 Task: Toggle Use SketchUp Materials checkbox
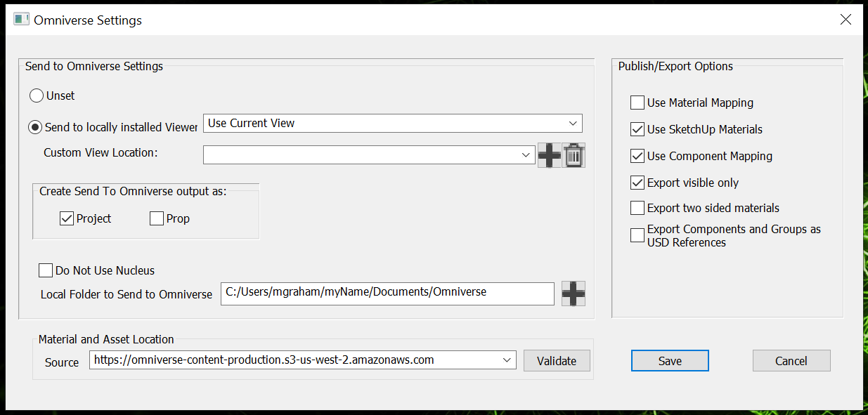pyautogui.click(x=637, y=129)
